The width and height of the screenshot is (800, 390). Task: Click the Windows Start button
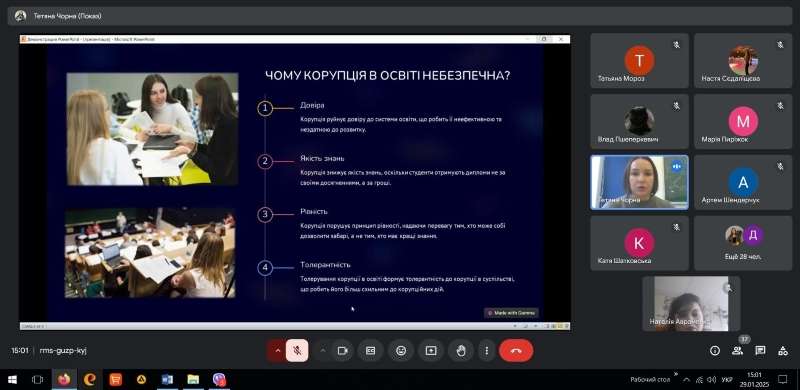click(x=12, y=379)
